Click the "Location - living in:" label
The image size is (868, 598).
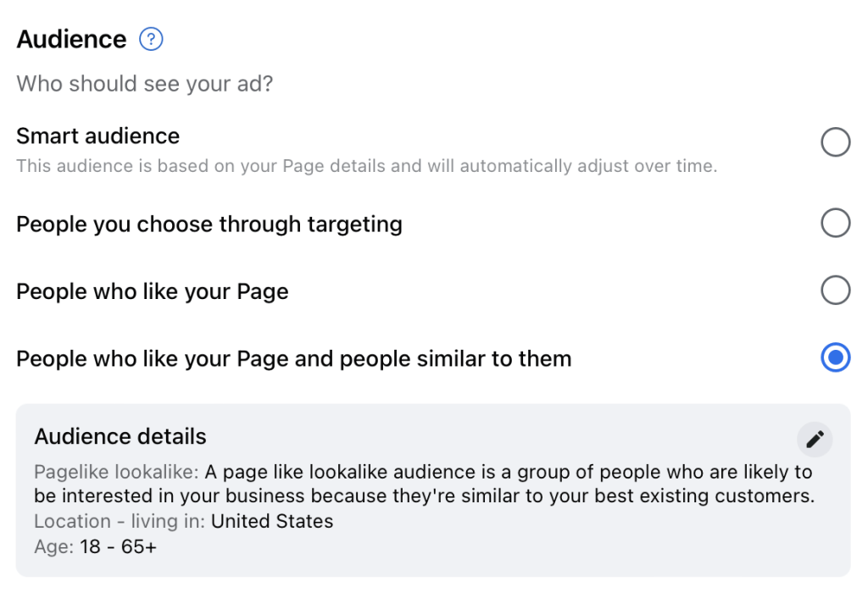[120, 522]
